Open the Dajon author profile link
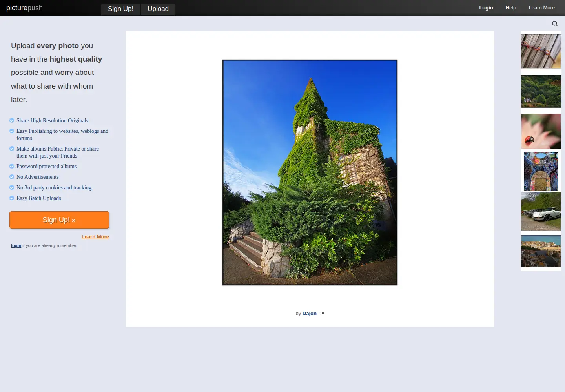This screenshot has height=392, width=565. [309, 314]
